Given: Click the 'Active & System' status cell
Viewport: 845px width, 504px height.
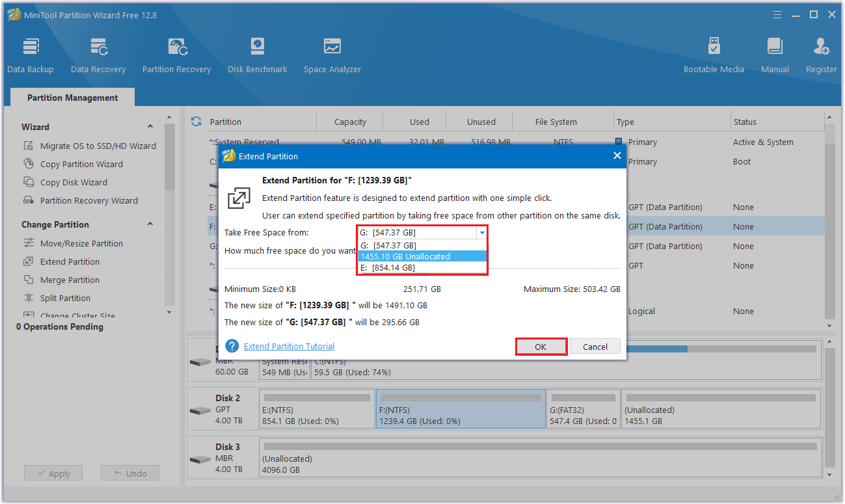Looking at the screenshot, I should pyautogui.click(x=763, y=142).
